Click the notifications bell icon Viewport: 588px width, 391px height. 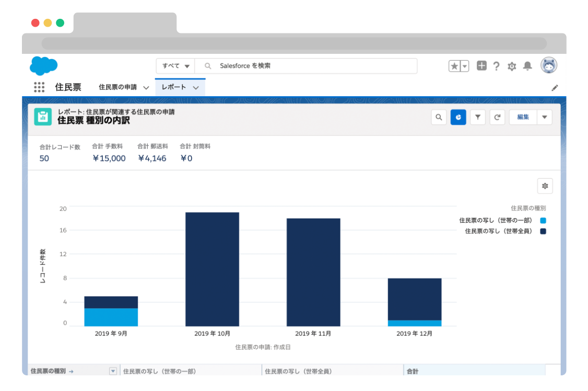point(527,66)
